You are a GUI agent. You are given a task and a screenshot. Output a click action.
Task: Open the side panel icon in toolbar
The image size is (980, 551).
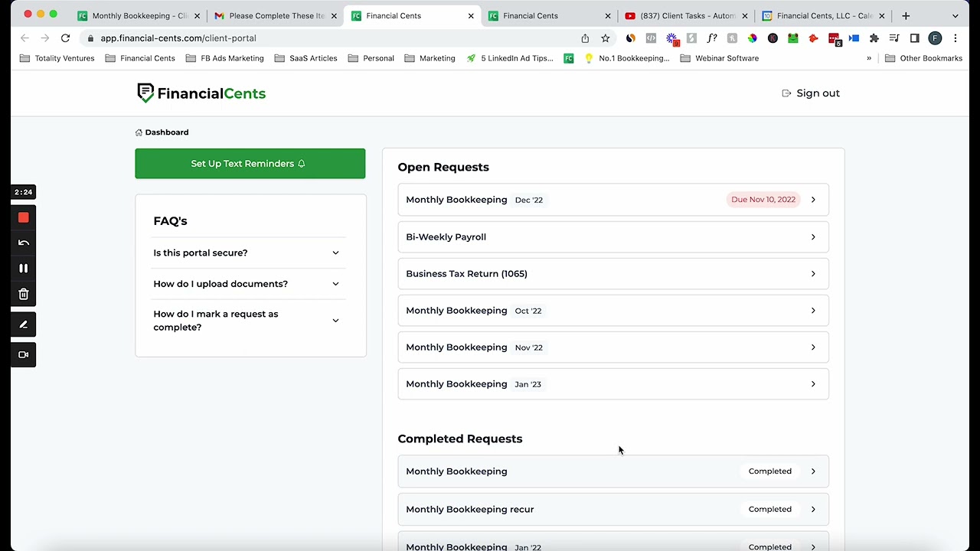914,38
